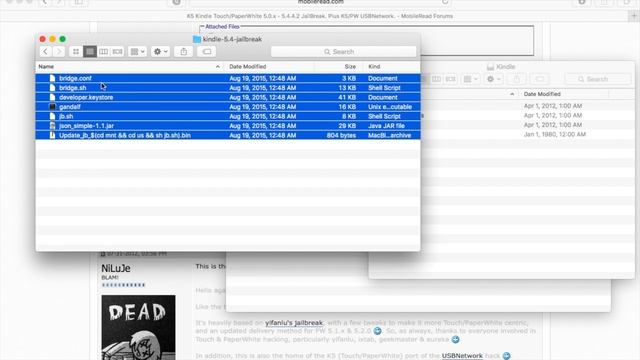This screenshot has width=640, height=360.
Task: Click the bridge.sh file icon
Action: [52, 88]
